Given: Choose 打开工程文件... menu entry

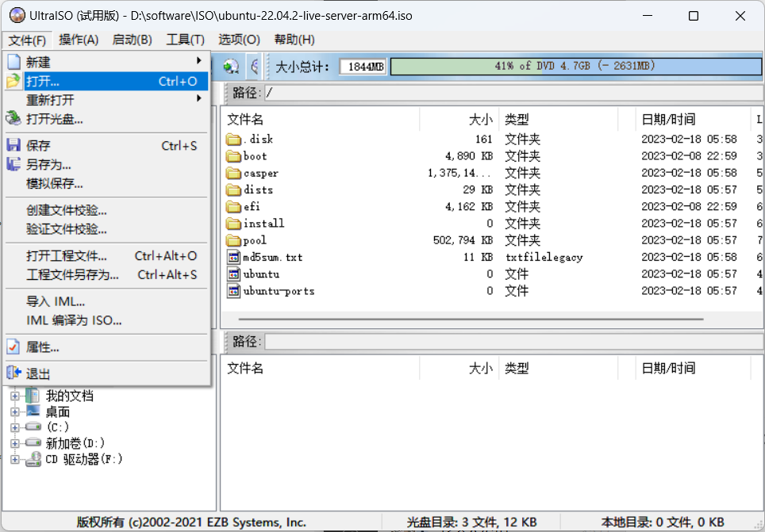Looking at the screenshot, I should [x=107, y=256].
